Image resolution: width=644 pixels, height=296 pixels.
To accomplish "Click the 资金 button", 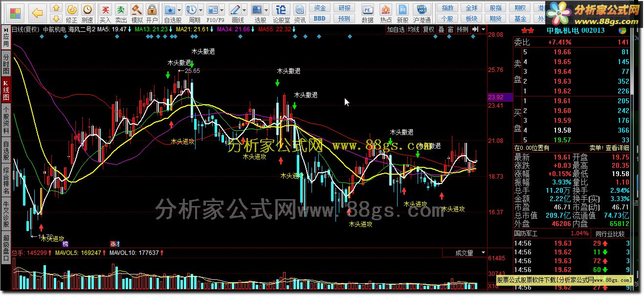I will coord(319,8).
